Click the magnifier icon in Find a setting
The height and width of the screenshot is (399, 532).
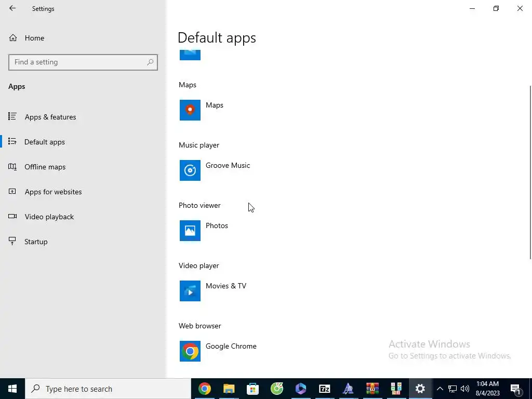pos(150,62)
